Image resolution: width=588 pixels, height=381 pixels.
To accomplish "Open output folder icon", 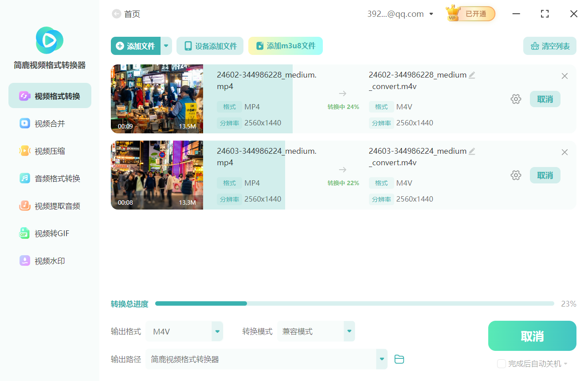I will (x=399, y=359).
